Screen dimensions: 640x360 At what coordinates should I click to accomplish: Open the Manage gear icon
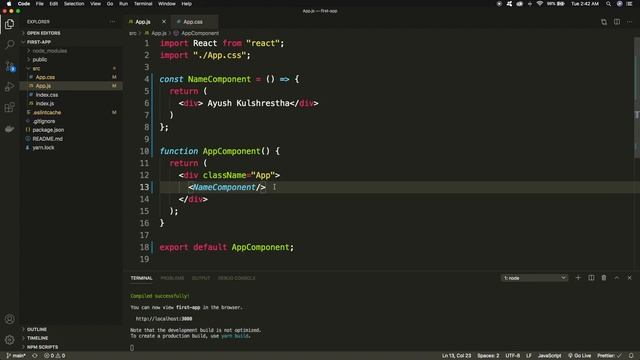pos(9,340)
